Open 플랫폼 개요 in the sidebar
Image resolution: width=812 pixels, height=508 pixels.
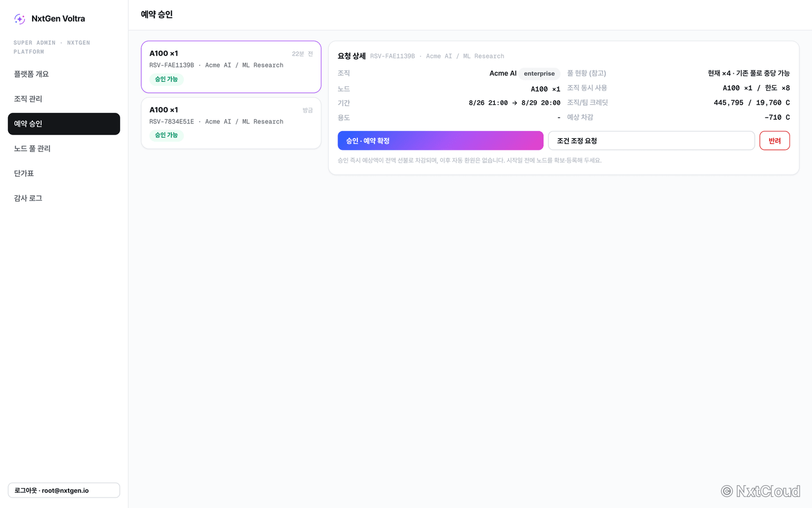(64, 74)
